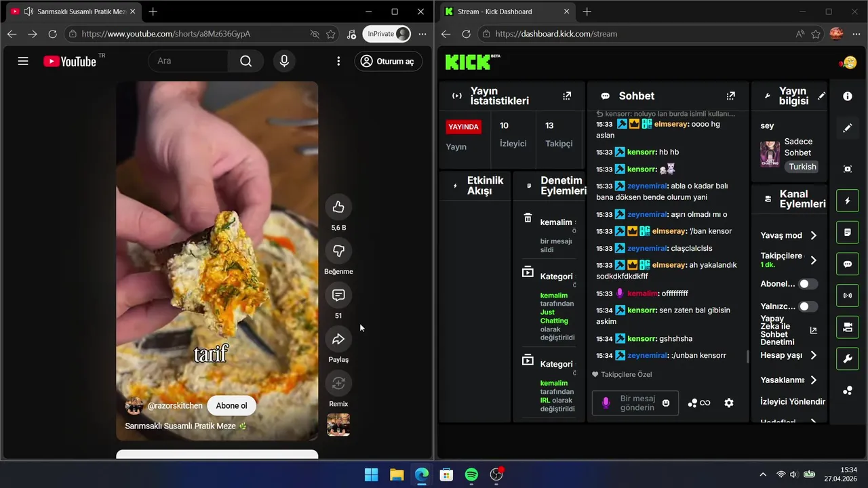Image resolution: width=868 pixels, height=488 pixels.
Task: Click sound thumbnail below Remix
Action: pyautogui.click(x=338, y=424)
